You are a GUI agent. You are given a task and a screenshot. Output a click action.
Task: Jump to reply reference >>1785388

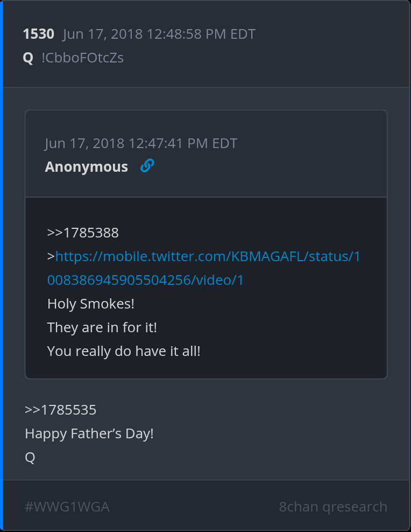(x=83, y=233)
